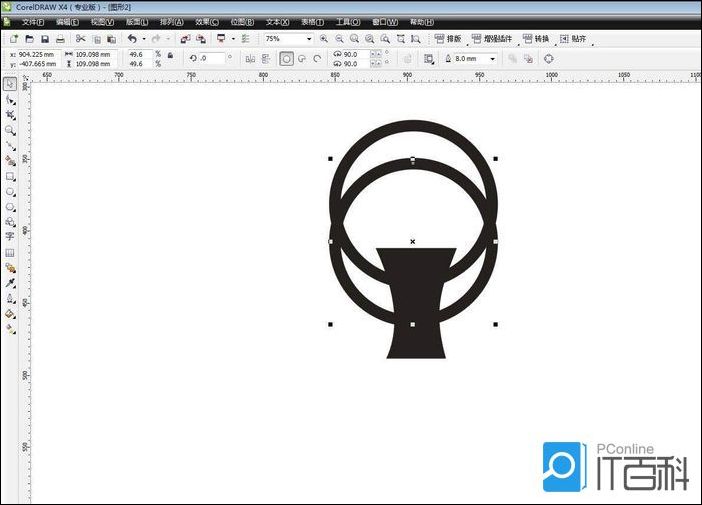The height and width of the screenshot is (505, 702).
Task: Toggle the lock ratio padlock
Action: [170, 58]
